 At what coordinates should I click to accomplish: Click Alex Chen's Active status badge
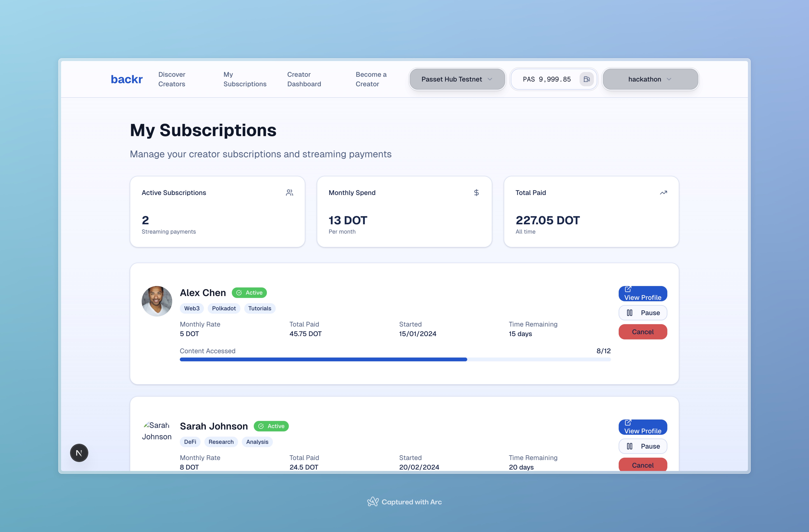click(x=249, y=293)
